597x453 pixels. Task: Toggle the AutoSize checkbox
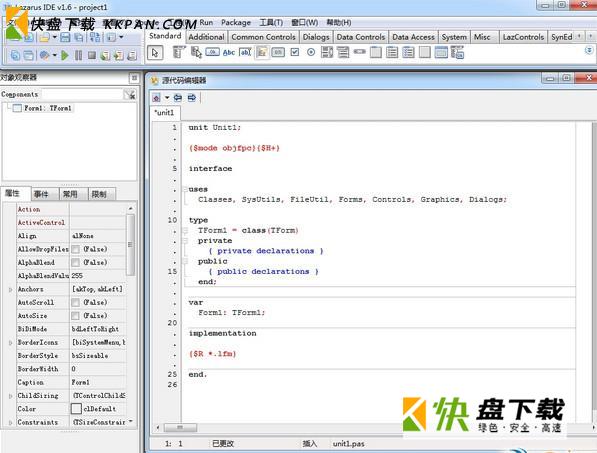(x=75, y=316)
